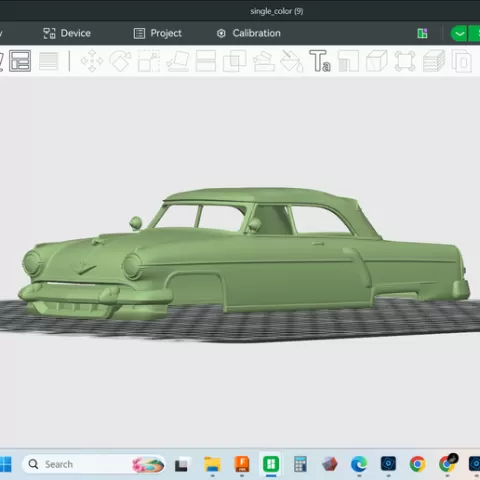Click the green Bambu Studio taskbar icon

point(271,464)
